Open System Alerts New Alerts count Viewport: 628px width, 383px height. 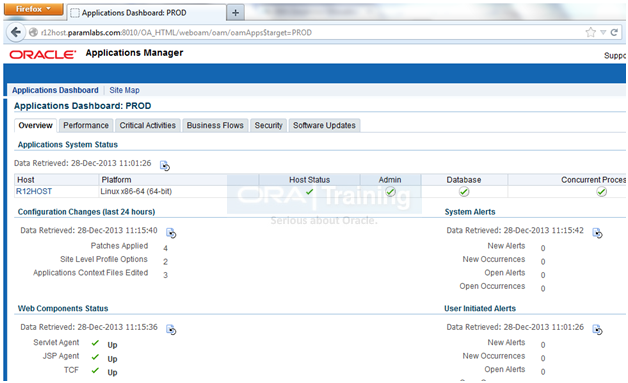543,248
